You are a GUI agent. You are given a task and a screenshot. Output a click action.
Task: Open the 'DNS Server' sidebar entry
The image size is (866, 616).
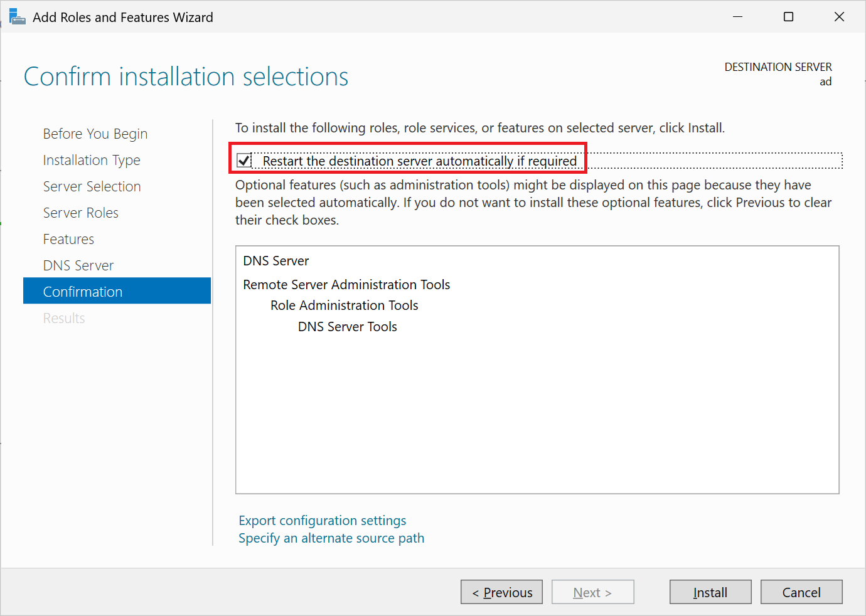(x=78, y=265)
